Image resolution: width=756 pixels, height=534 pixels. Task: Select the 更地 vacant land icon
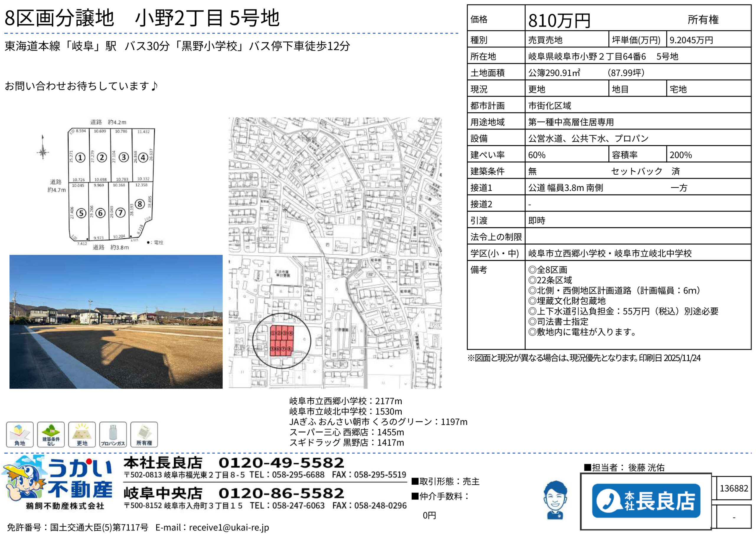click(82, 434)
